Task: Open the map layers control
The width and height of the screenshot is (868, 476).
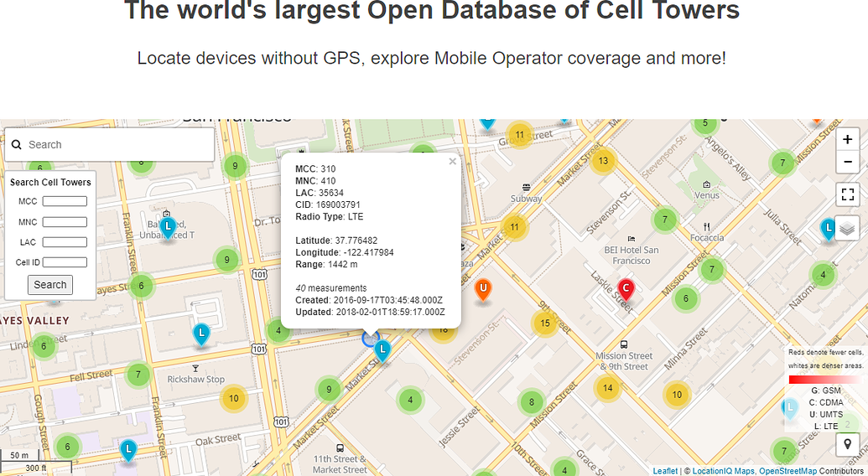Action: pyautogui.click(x=847, y=228)
